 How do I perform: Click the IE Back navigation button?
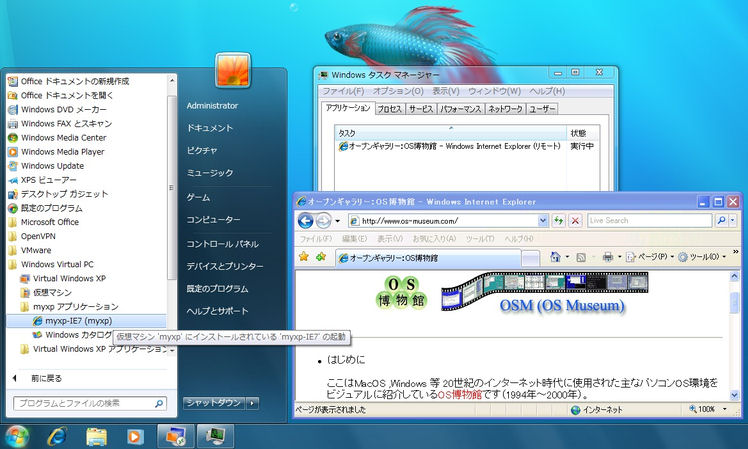(305, 220)
